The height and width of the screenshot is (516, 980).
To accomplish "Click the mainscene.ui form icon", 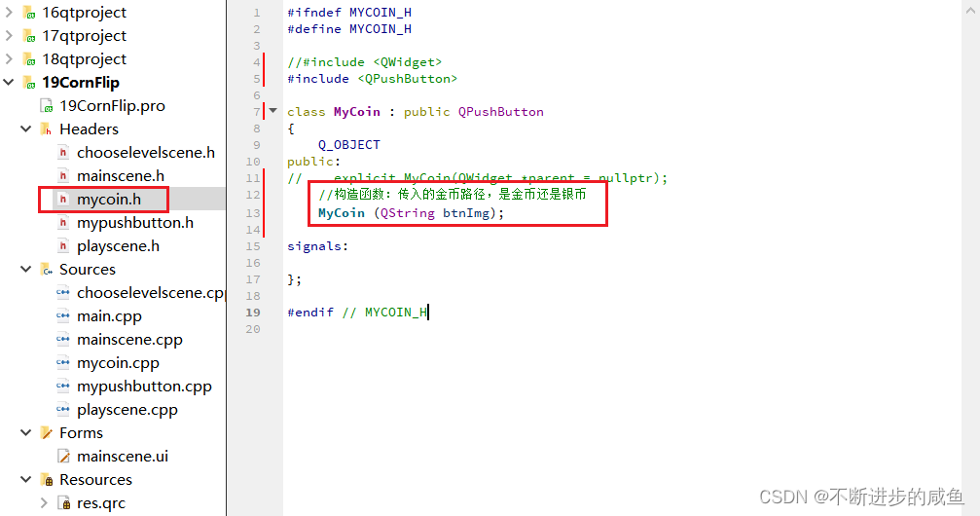I will click(x=63, y=456).
